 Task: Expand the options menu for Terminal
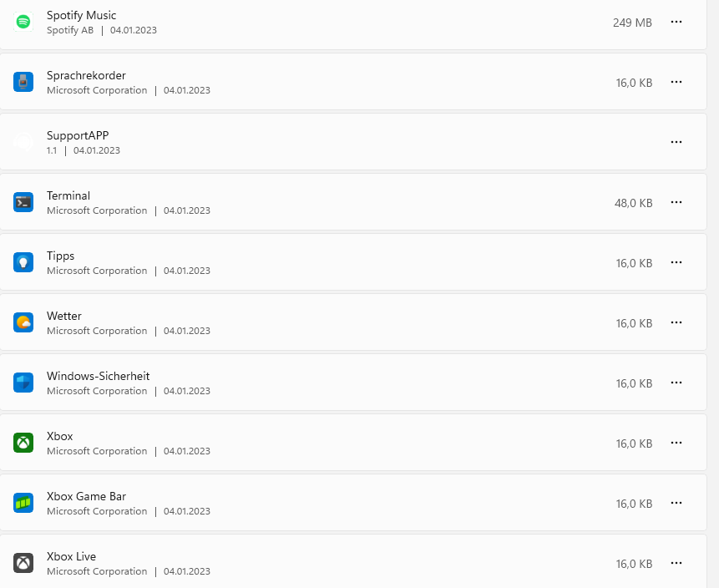pyautogui.click(x=676, y=202)
